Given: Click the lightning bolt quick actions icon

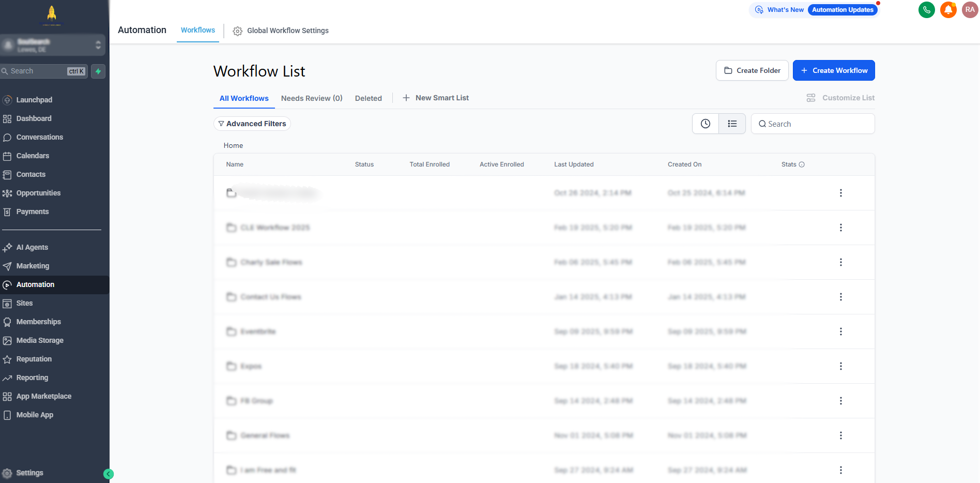Looking at the screenshot, I should click(x=98, y=71).
